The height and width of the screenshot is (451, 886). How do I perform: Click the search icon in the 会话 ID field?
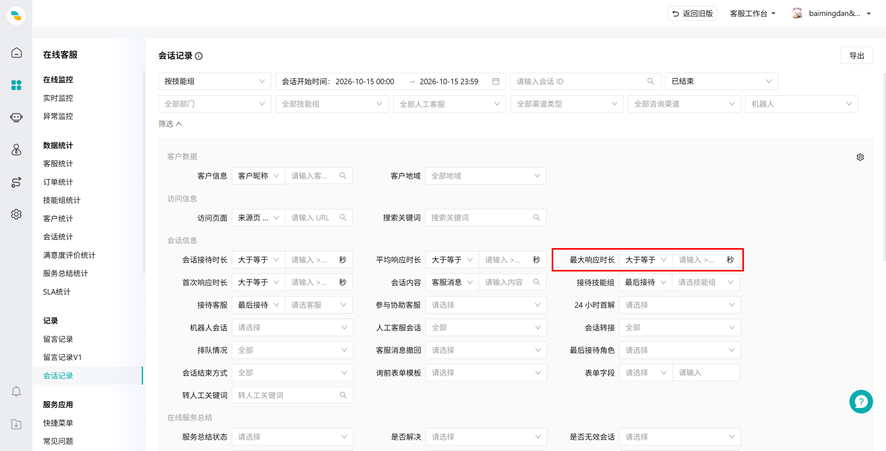pos(650,81)
